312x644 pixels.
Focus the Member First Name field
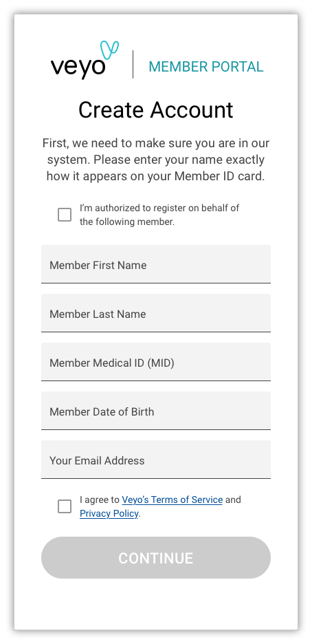(156, 264)
